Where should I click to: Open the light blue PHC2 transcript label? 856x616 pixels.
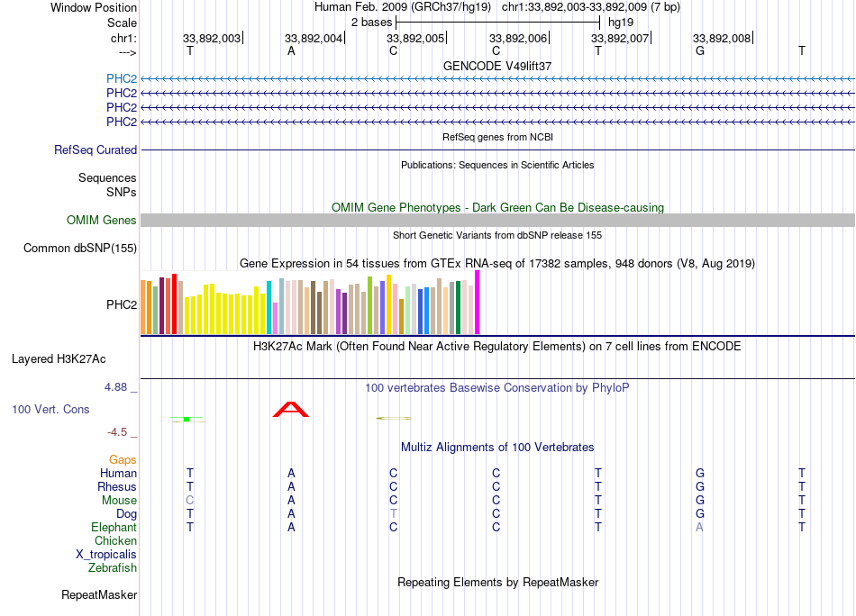pos(122,78)
